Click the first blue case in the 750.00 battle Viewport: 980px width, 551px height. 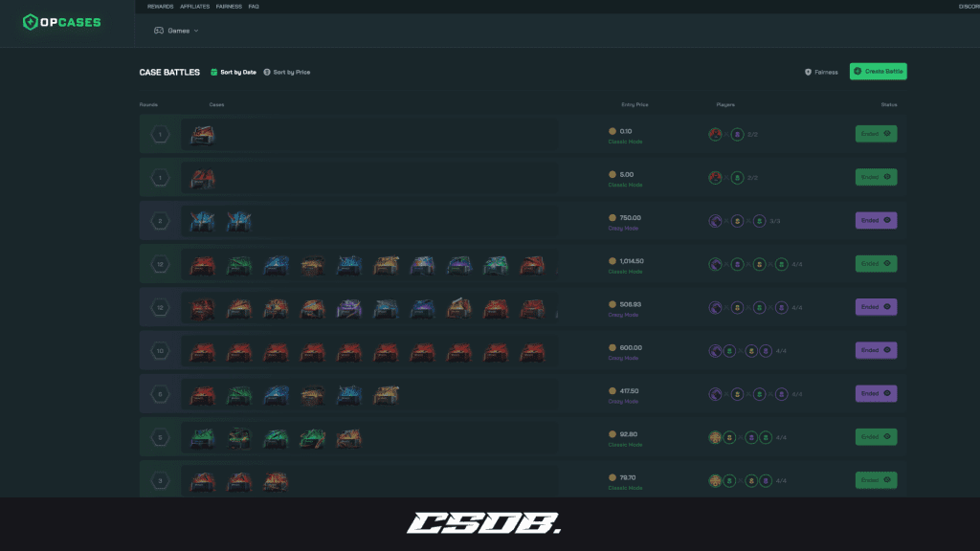202,221
